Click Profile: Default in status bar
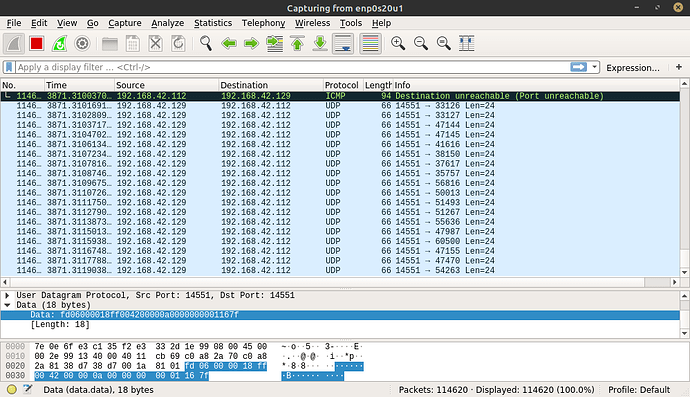This screenshot has width=690, height=397. point(639,390)
